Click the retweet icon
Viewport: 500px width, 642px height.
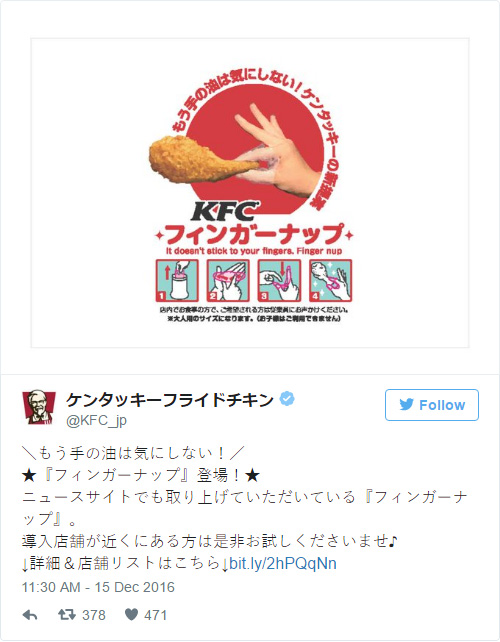pyautogui.click(x=67, y=615)
